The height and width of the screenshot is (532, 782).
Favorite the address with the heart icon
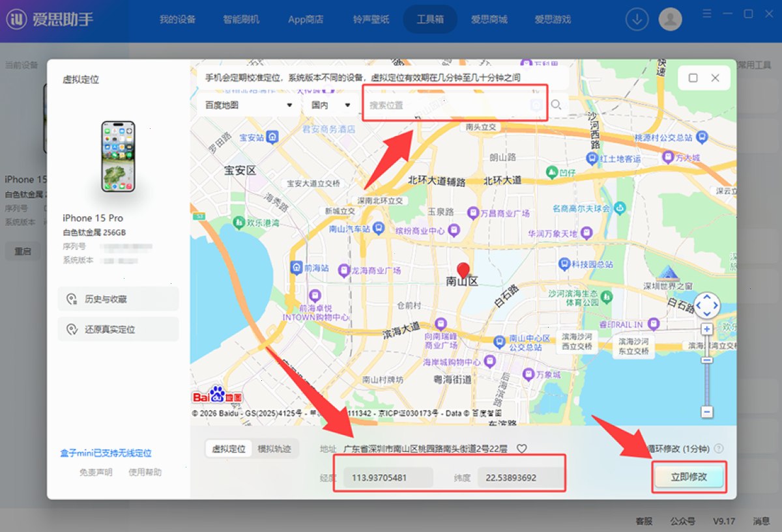521,449
